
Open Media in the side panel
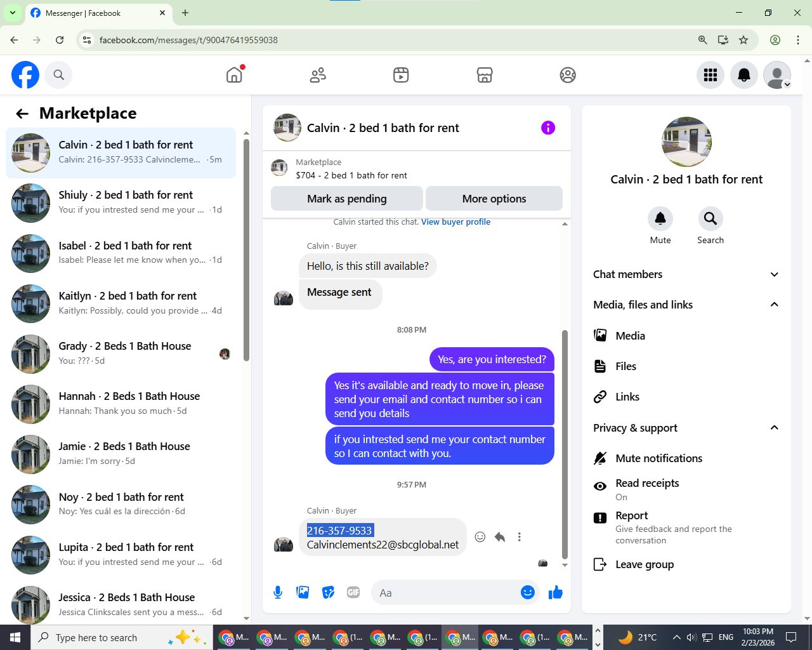click(x=686, y=336)
